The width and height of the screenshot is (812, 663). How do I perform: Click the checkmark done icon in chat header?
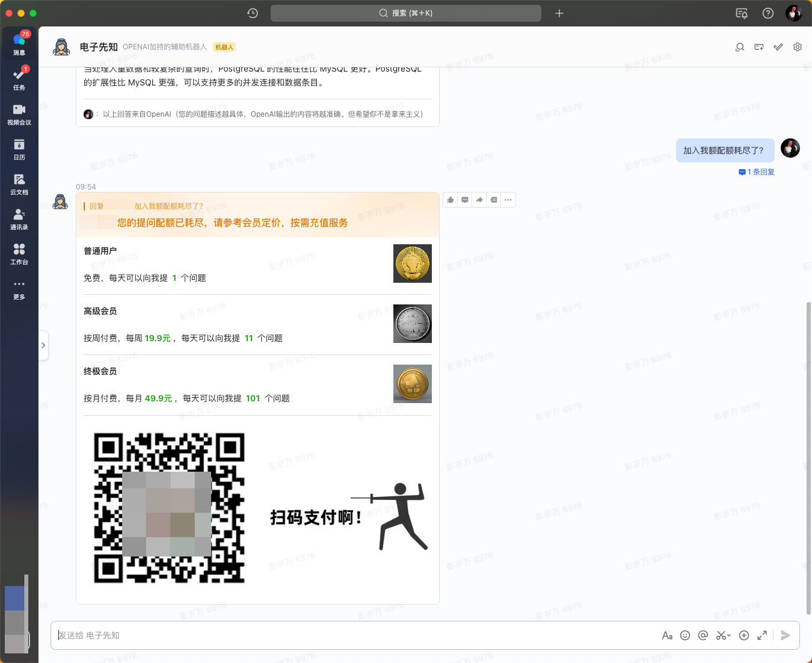[x=778, y=47]
